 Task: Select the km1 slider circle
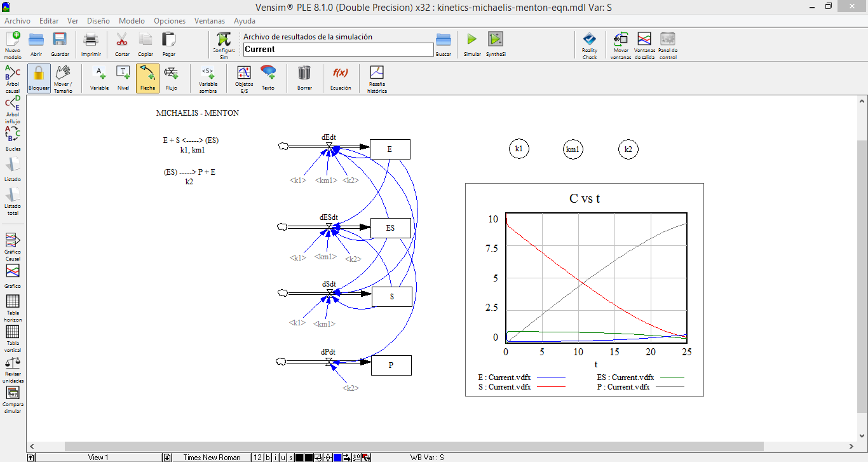[x=573, y=149]
